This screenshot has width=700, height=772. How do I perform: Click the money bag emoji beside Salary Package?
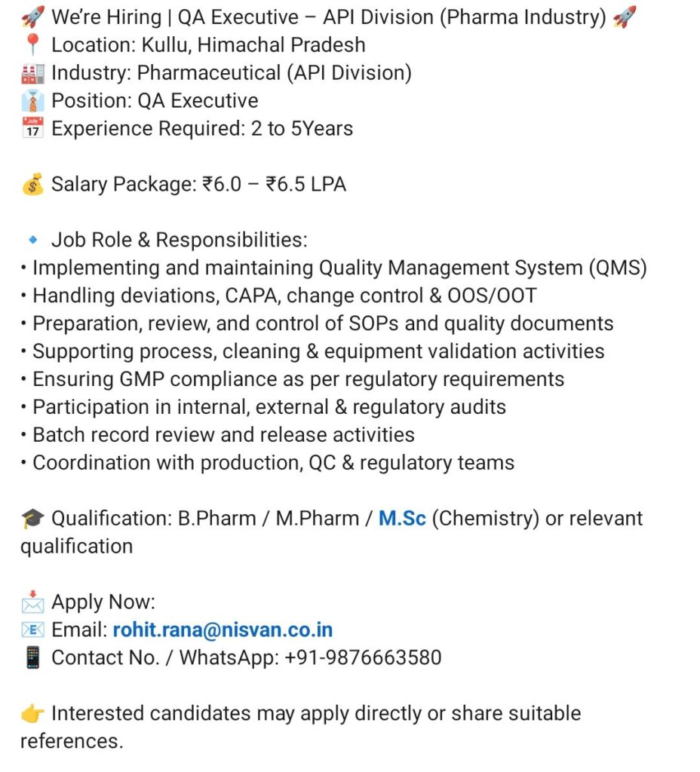(x=32, y=185)
